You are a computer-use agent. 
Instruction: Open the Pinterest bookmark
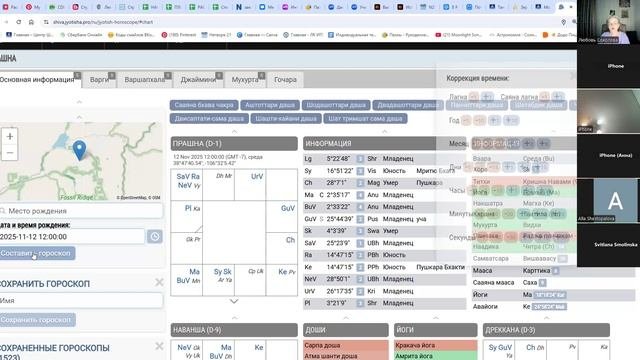tap(179, 35)
